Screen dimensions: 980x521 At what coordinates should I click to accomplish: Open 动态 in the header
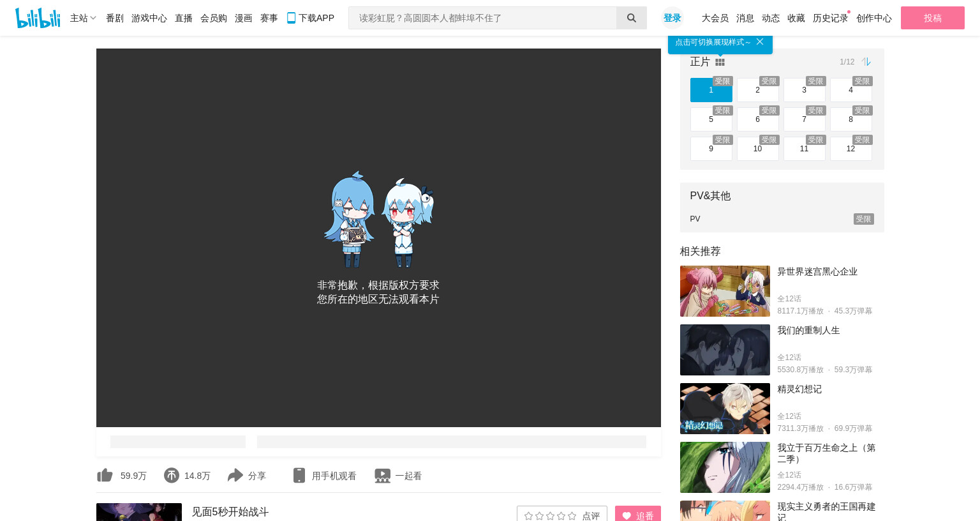(771, 18)
